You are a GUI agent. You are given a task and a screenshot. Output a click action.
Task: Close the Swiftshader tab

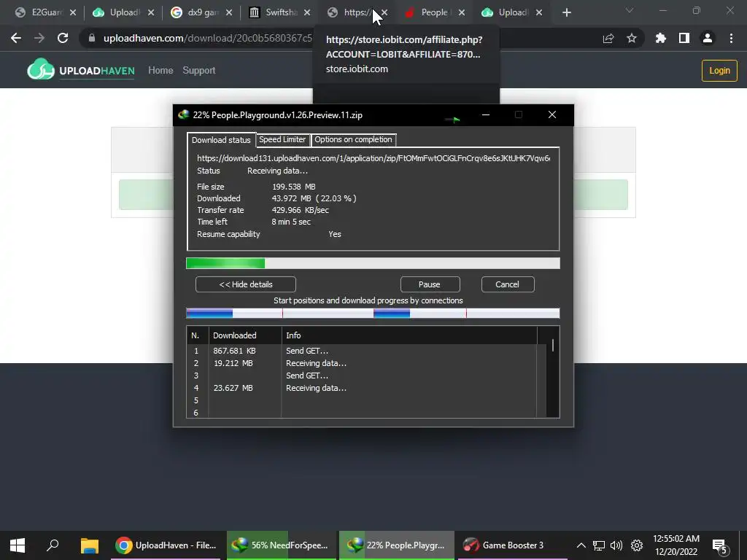307,13
